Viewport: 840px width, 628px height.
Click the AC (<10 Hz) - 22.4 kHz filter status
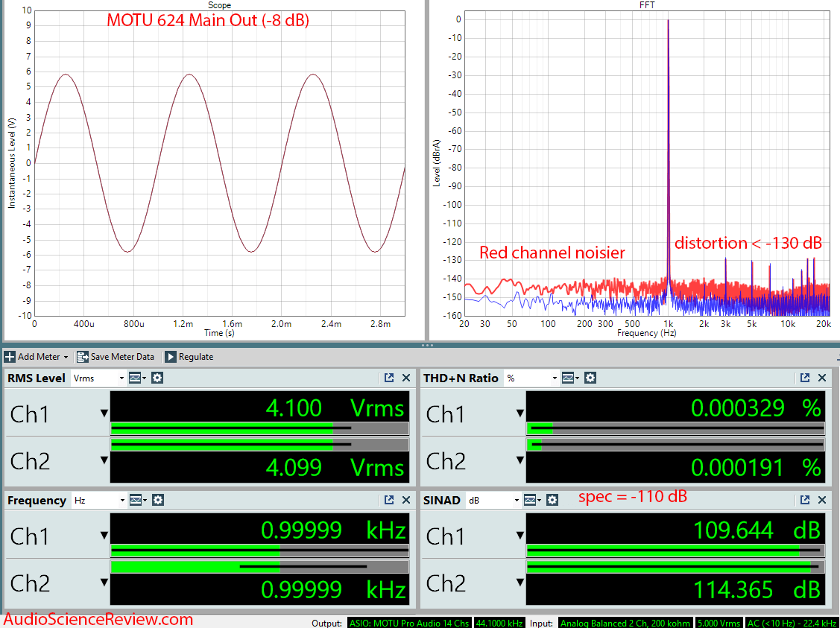coord(792,624)
